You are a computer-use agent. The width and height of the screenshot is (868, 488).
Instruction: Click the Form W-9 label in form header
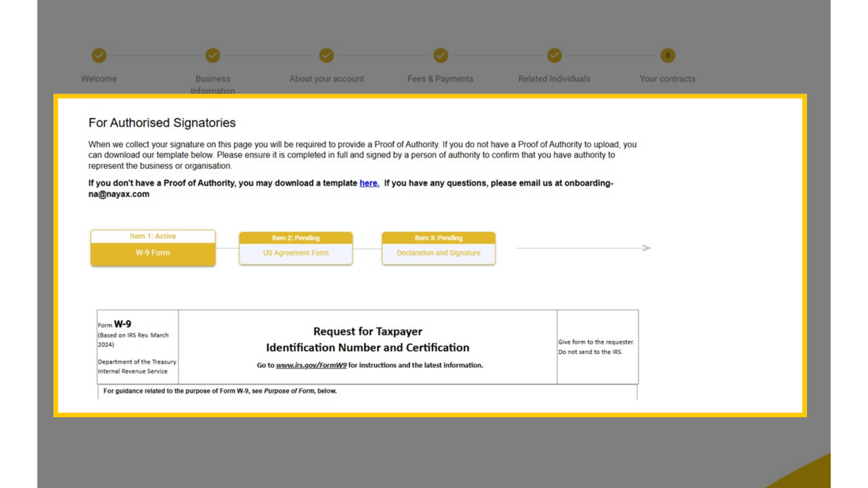point(114,324)
